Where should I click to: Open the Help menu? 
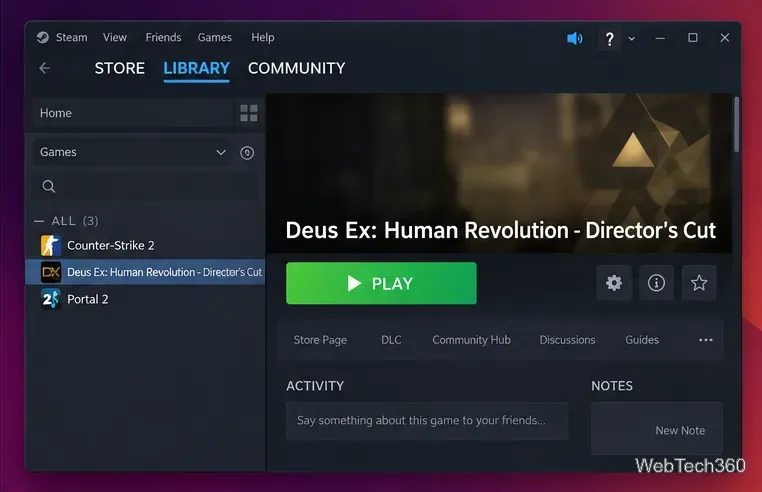(x=262, y=37)
